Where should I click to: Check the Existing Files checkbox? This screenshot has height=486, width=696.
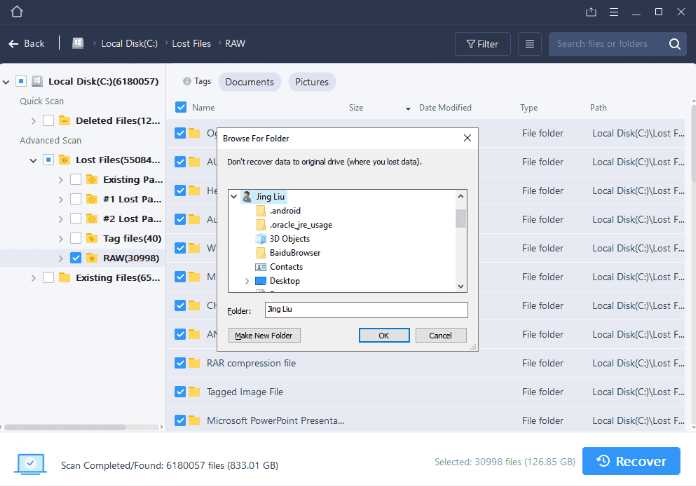click(48, 278)
